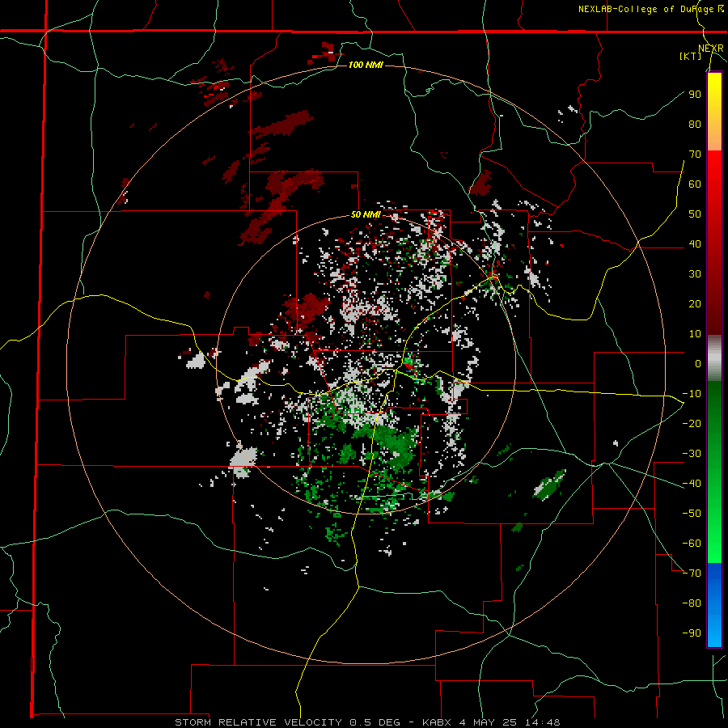
Task: Click the -80 value on velocity scale
Action: [x=692, y=603]
